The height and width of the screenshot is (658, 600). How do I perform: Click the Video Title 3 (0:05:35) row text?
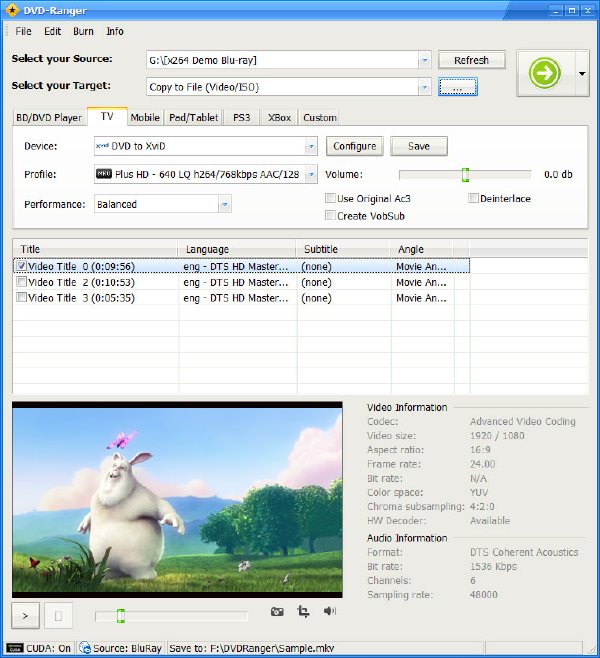point(81,298)
